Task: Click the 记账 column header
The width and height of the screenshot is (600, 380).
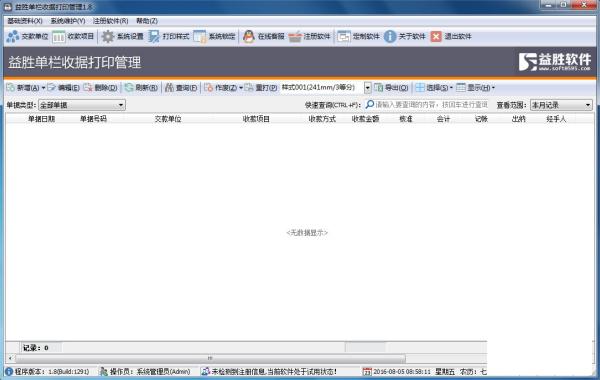Action: tap(481, 119)
